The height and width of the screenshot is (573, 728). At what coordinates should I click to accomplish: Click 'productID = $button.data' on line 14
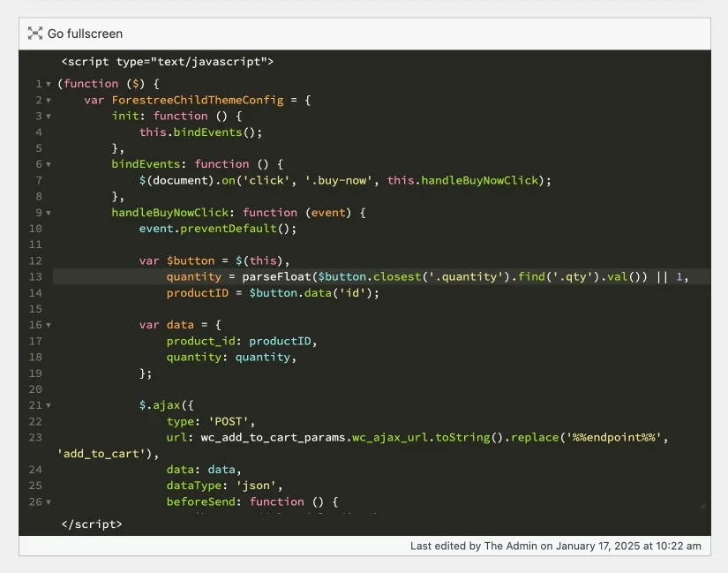249,293
